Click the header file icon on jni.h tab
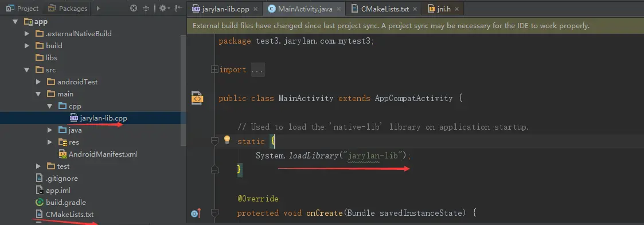The height and width of the screenshot is (225, 644). tap(431, 8)
